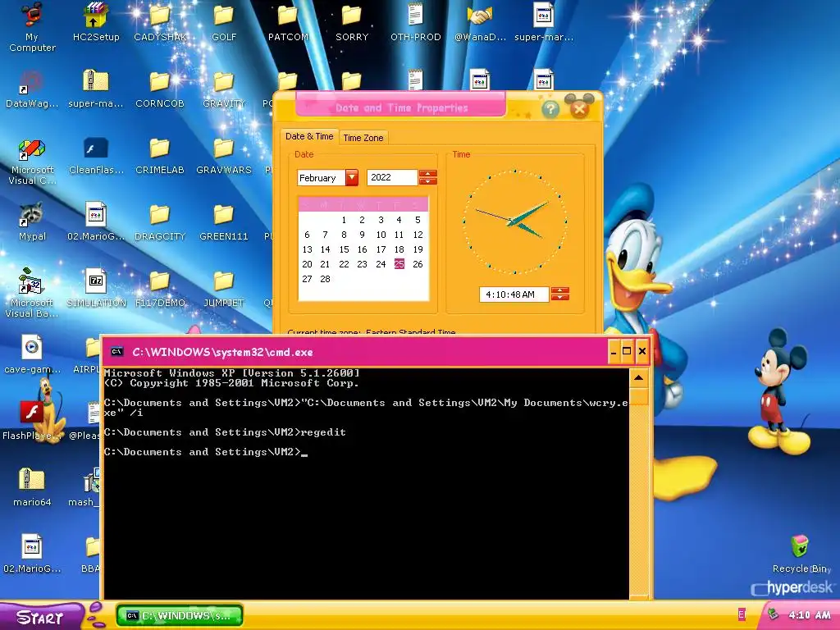Screen dimensions: 840x630
Task: Open the Start menu
Action: pyautogui.click(x=41, y=617)
